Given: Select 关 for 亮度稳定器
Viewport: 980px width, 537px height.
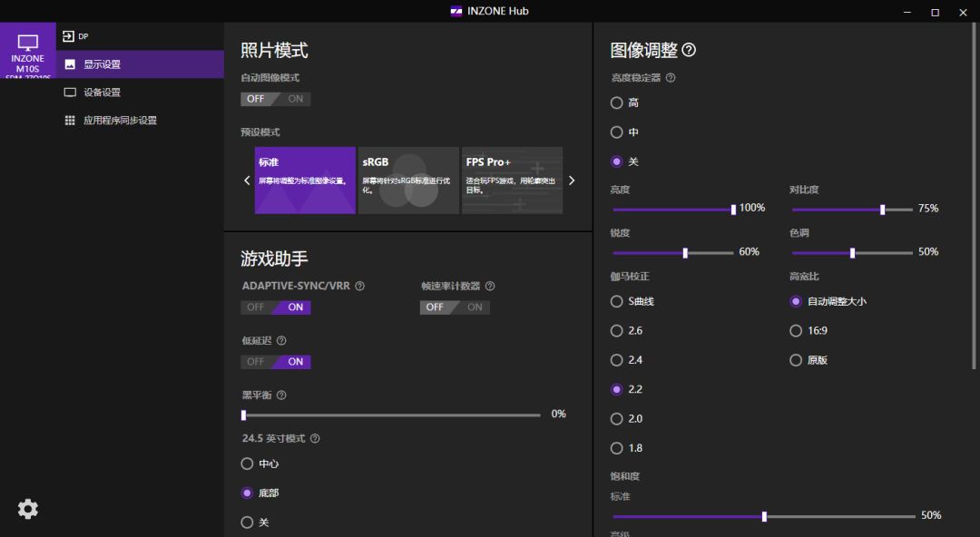Looking at the screenshot, I should click(617, 161).
